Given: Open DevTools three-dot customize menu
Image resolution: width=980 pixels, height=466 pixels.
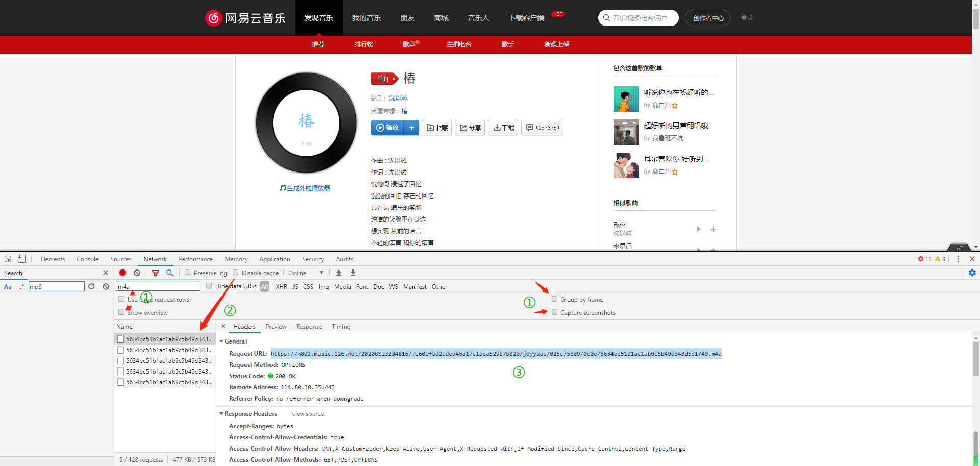Looking at the screenshot, I should tap(958, 259).
